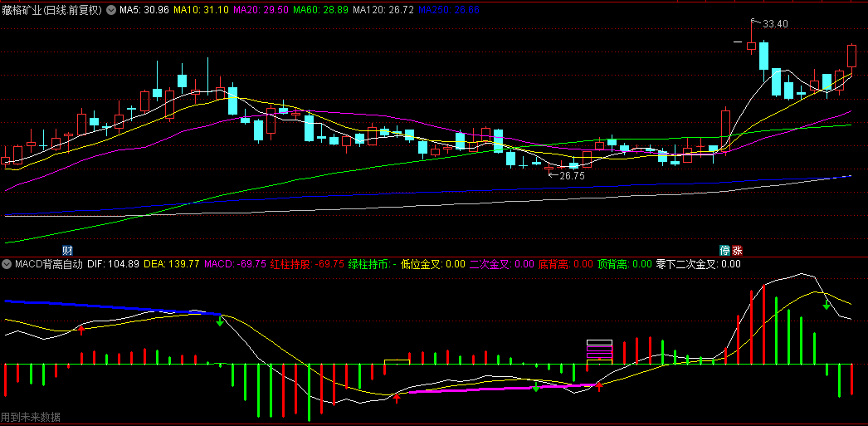The height and width of the screenshot is (426, 868).
Task: Click the 顶背离: 0.00 label
Action: [625, 264]
